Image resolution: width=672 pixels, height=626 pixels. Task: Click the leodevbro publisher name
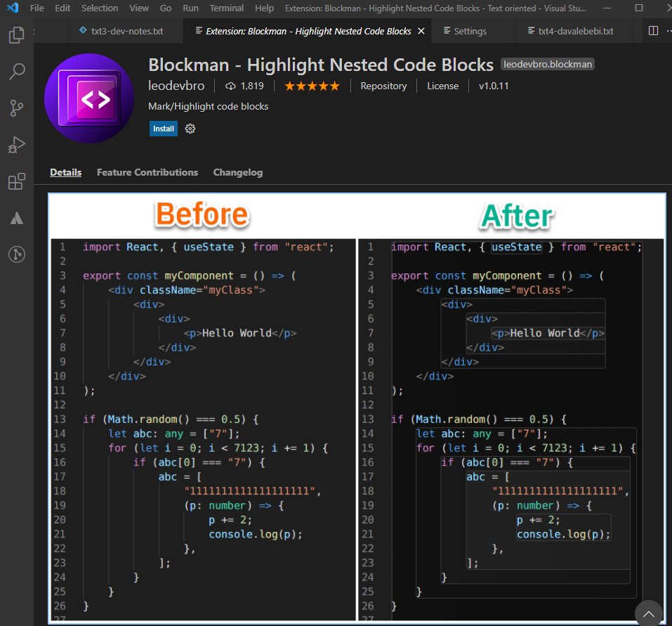pos(176,86)
